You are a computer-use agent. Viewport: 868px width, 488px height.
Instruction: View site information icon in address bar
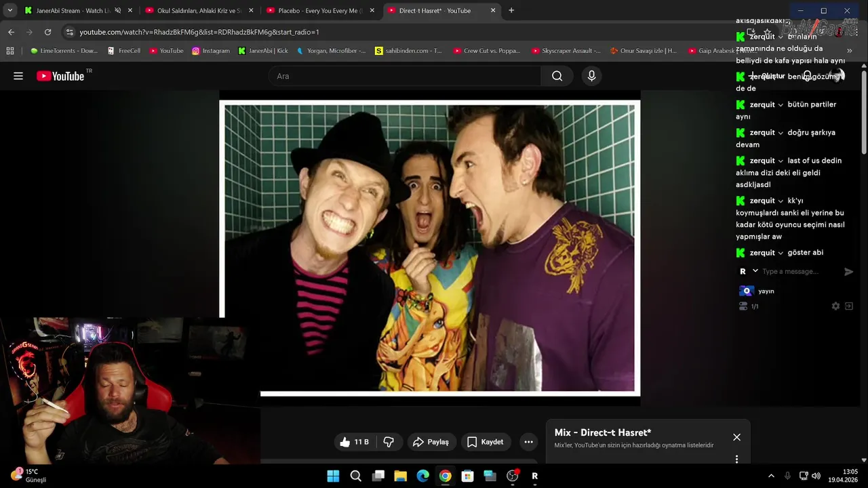69,32
